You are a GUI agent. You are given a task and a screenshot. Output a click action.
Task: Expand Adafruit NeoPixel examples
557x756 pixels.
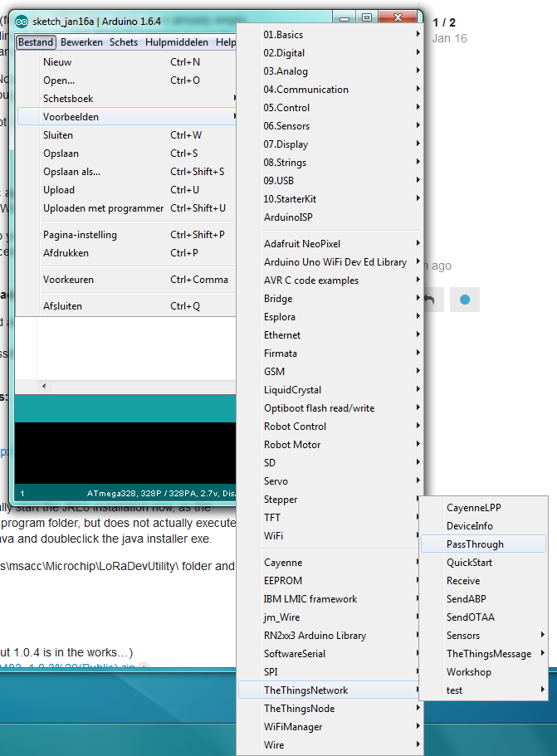click(330, 244)
